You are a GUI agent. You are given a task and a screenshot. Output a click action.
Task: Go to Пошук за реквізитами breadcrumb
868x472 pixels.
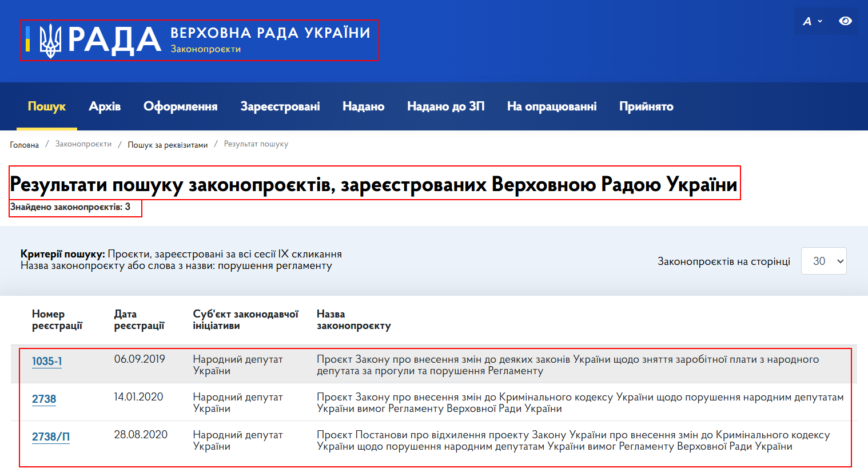[x=168, y=145]
